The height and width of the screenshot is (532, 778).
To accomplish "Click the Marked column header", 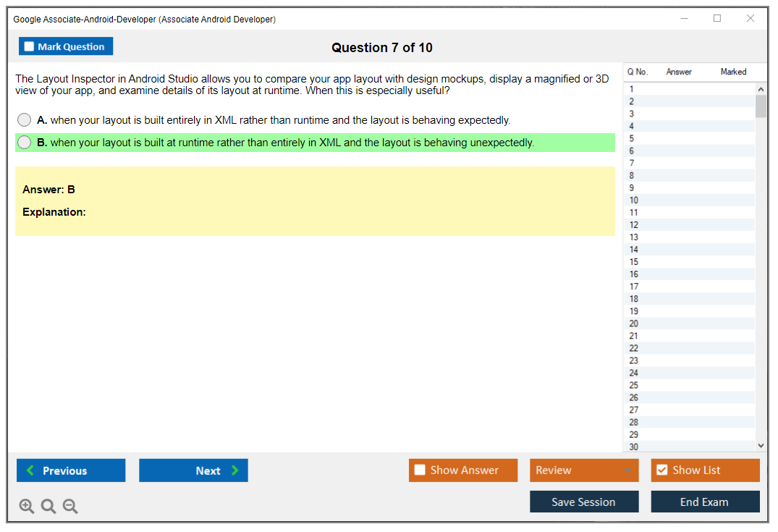I will pyautogui.click(x=733, y=72).
